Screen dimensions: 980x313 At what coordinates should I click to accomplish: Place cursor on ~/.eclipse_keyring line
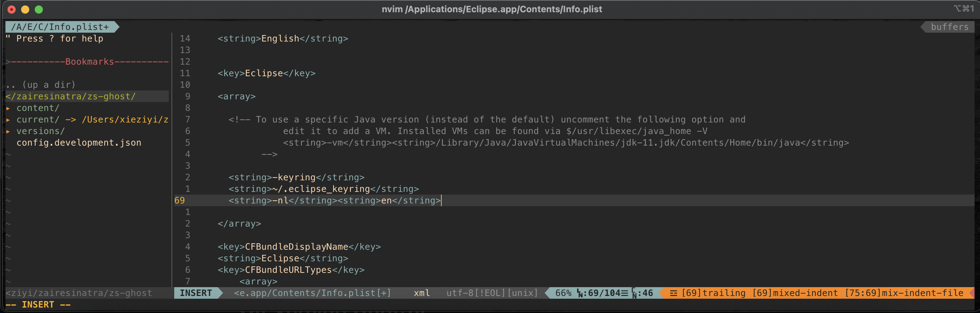pos(323,189)
